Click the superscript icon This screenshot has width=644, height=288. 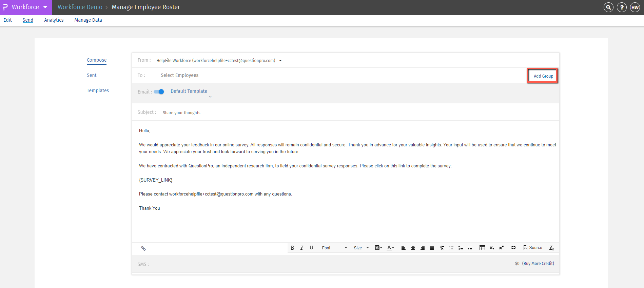[501, 248]
